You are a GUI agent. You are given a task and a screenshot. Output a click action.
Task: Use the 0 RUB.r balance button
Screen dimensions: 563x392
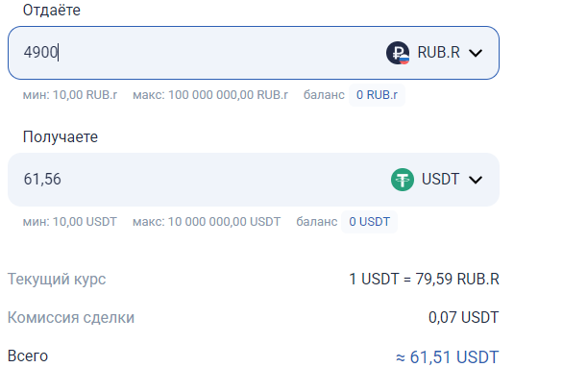coord(377,95)
